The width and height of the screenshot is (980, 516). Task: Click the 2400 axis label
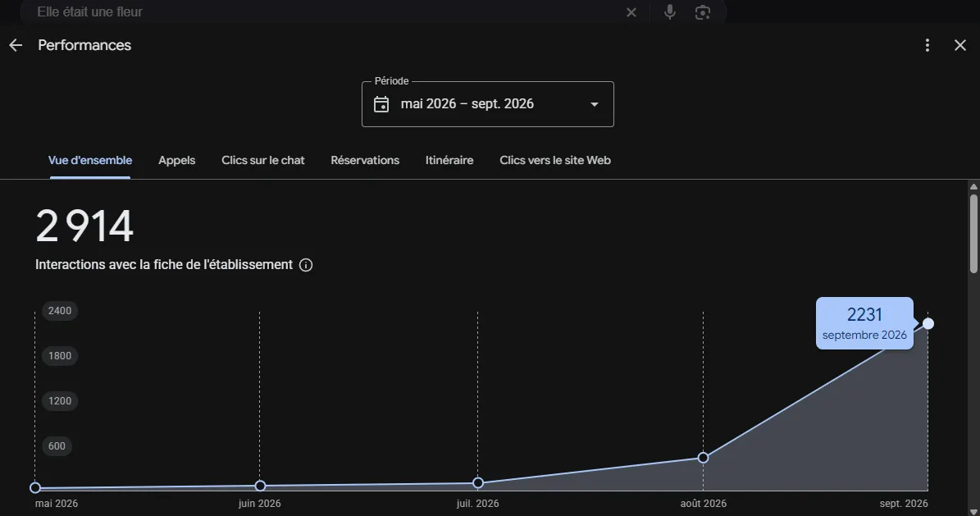tap(60, 311)
